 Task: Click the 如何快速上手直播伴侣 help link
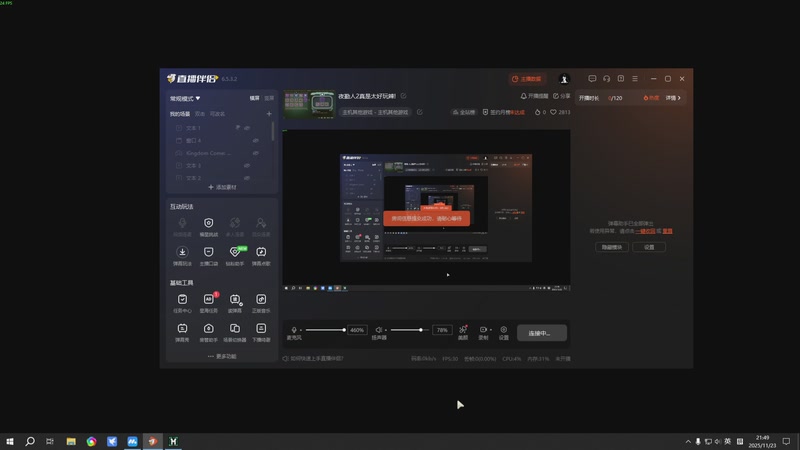[316, 359]
